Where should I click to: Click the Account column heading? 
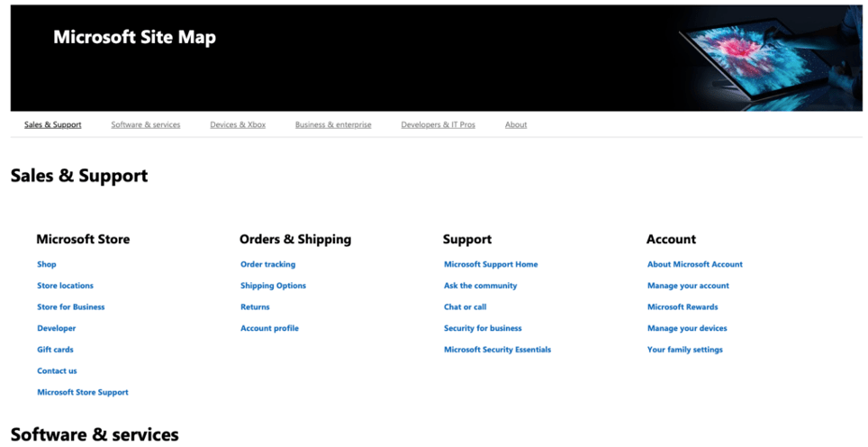pyautogui.click(x=671, y=240)
